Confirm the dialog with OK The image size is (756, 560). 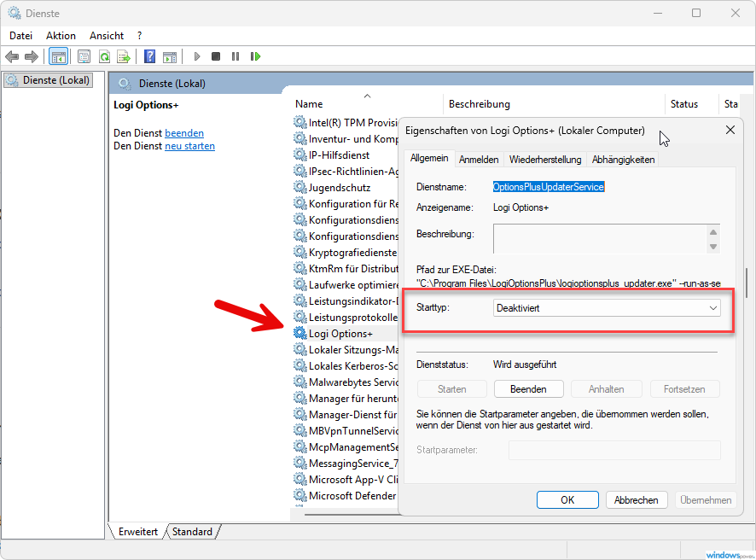567,500
